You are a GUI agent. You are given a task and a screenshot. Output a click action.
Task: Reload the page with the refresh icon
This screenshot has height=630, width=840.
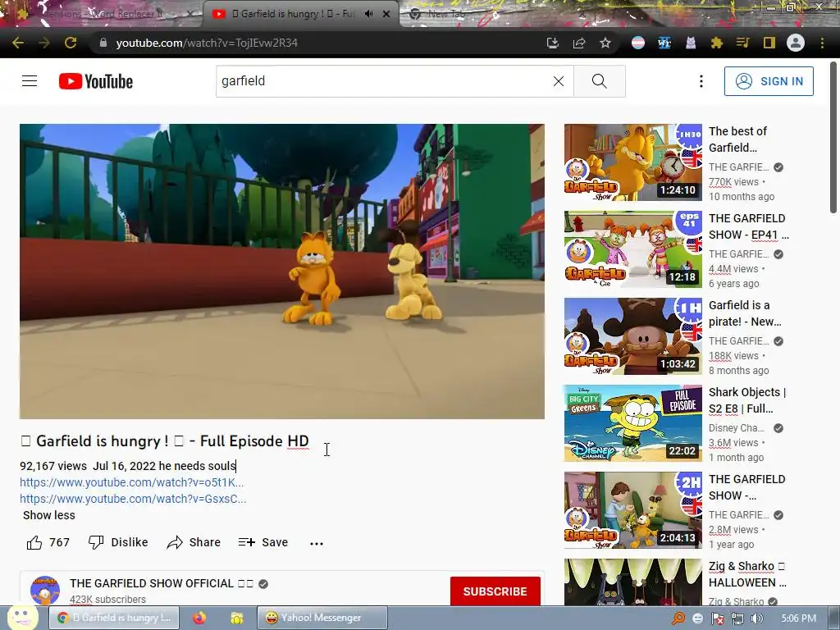point(71,43)
